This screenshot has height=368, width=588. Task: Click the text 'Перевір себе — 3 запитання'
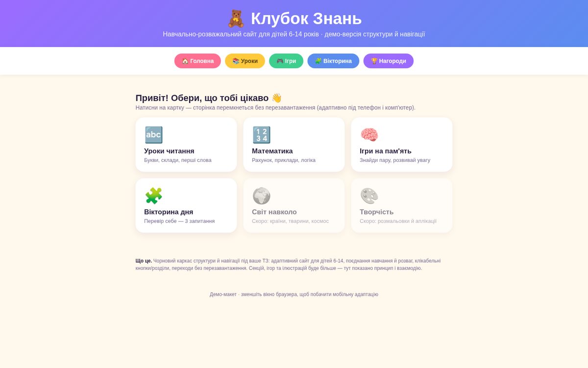click(179, 221)
